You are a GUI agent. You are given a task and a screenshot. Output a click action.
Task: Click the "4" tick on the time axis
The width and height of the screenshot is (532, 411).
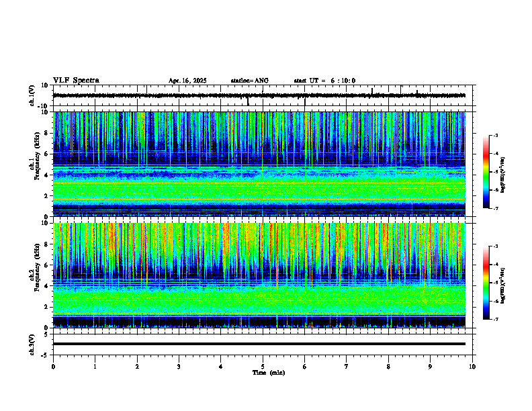click(221, 367)
